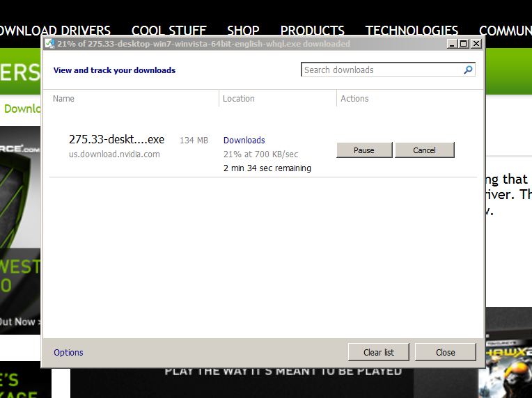The height and width of the screenshot is (398, 532).
Task: Open COMMUNITY menu on NVIDIA site
Action: point(506,31)
